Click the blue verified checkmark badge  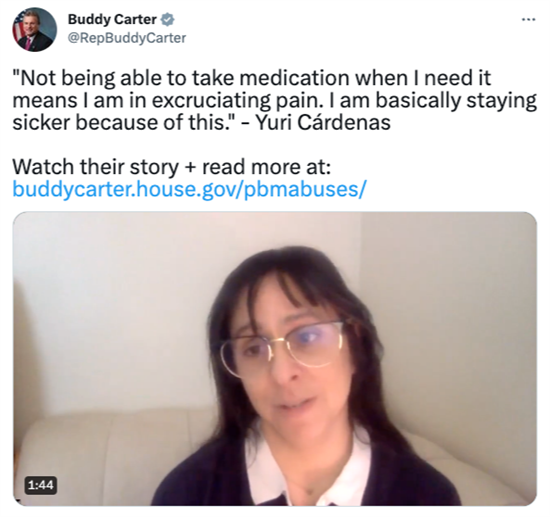click(167, 20)
